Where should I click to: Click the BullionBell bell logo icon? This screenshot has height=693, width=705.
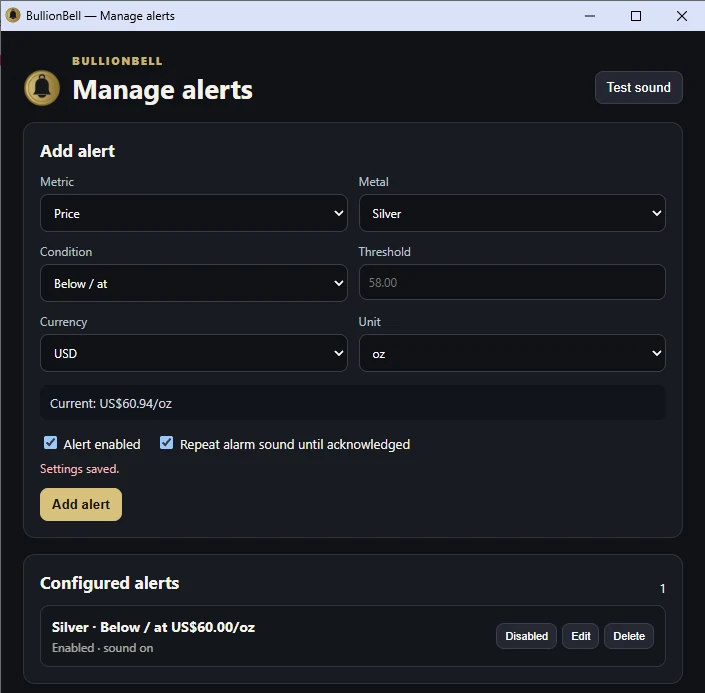42,88
